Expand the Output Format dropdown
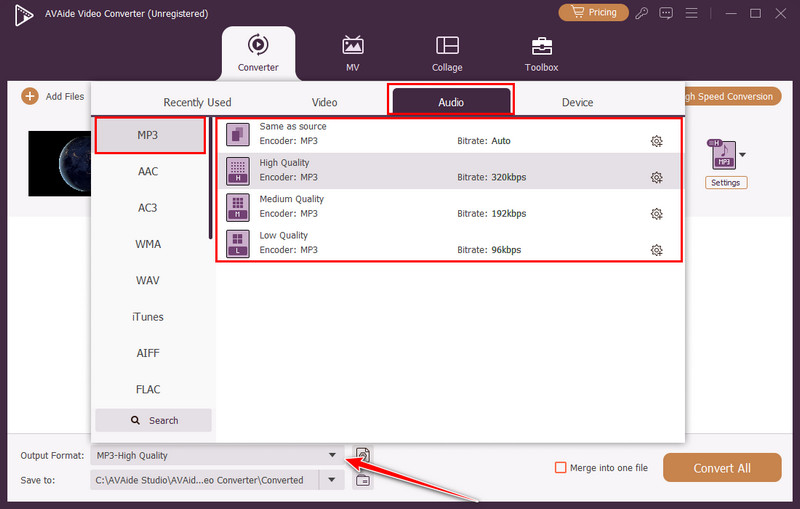Viewport: 800px width, 509px height. [x=332, y=456]
